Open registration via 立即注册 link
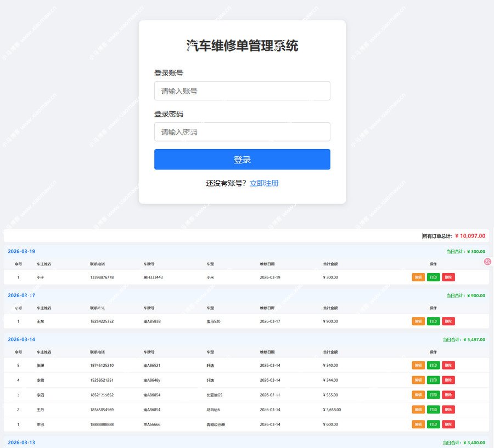The height and width of the screenshot is (448, 494). click(265, 183)
